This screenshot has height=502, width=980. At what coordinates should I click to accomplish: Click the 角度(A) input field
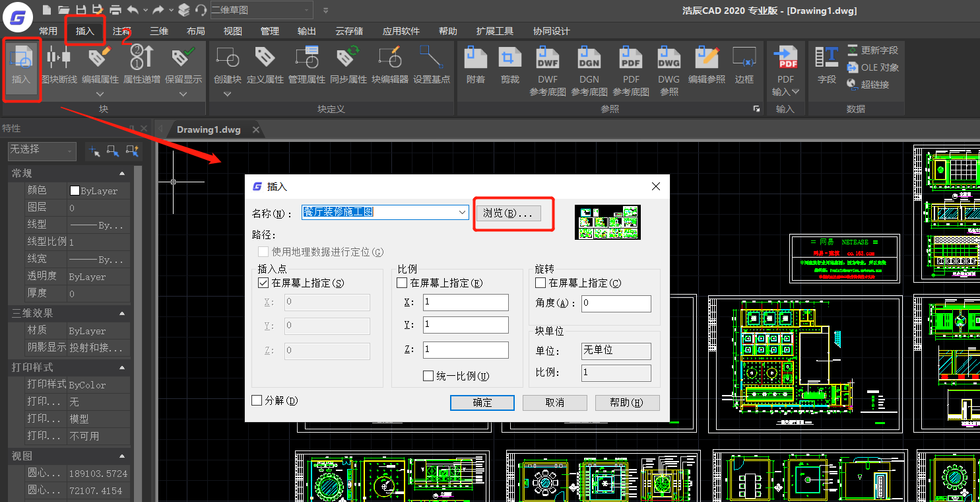(616, 304)
